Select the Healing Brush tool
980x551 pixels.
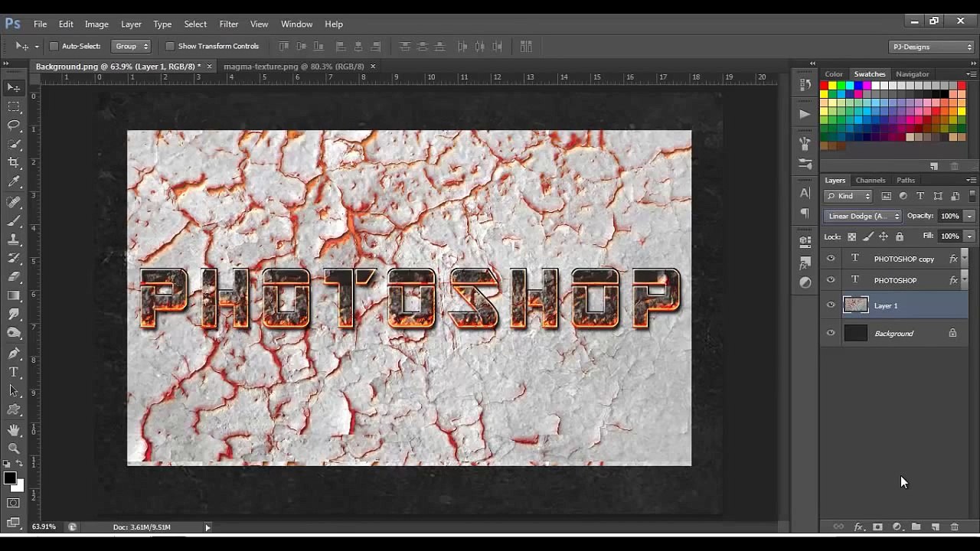pyautogui.click(x=14, y=202)
